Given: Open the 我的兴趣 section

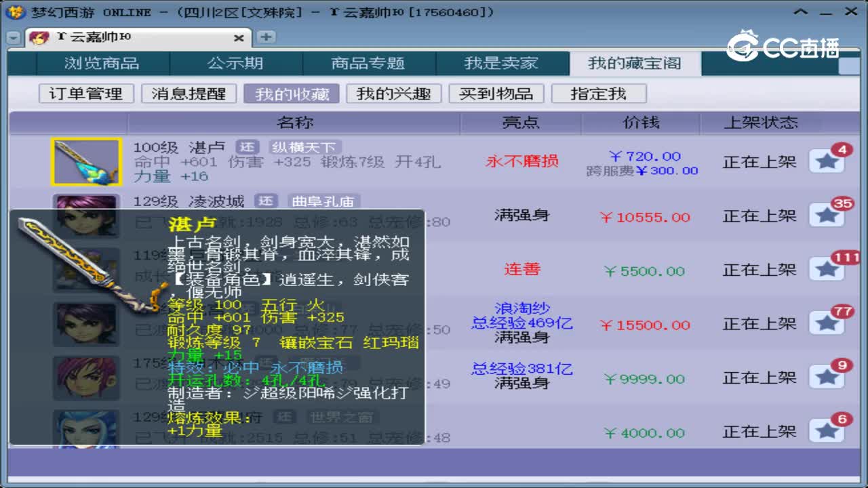Looking at the screenshot, I should [x=393, y=94].
